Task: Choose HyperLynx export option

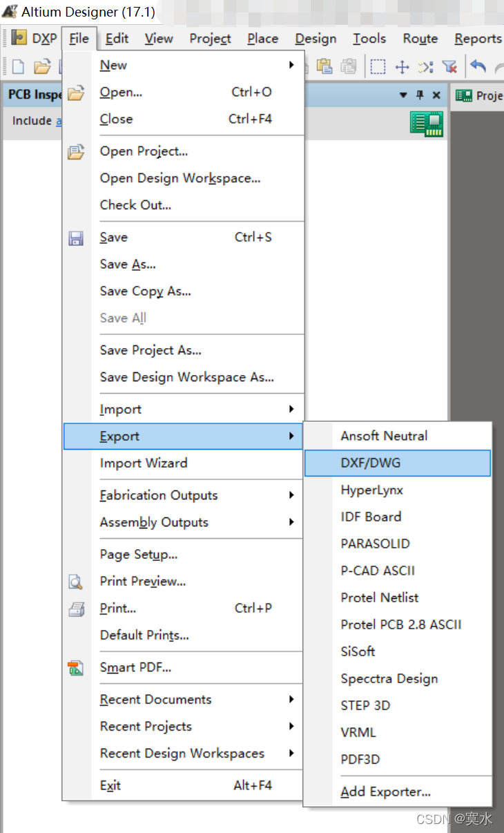Action: (x=398, y=490)
